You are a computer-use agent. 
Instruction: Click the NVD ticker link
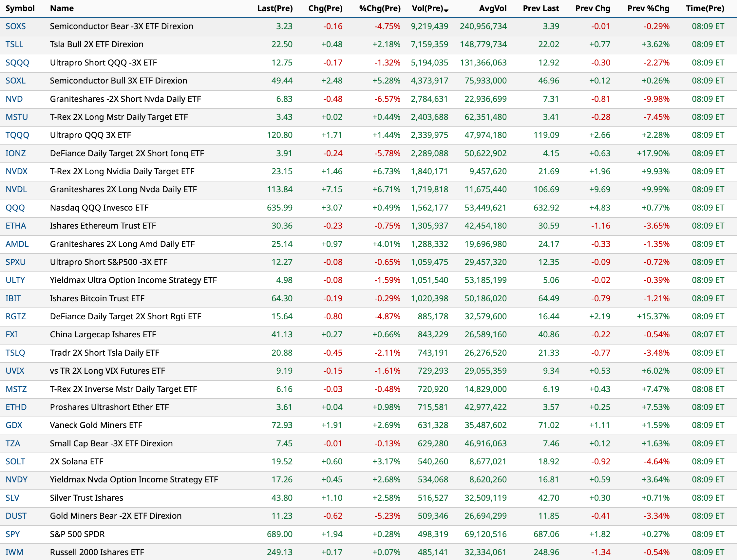[x=14, y=99]
